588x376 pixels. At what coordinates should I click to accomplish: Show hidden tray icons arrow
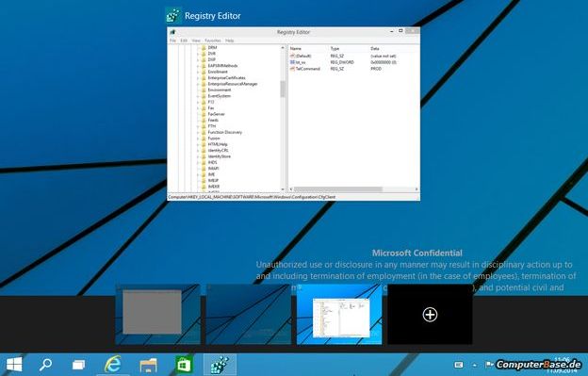pos(475,365)
